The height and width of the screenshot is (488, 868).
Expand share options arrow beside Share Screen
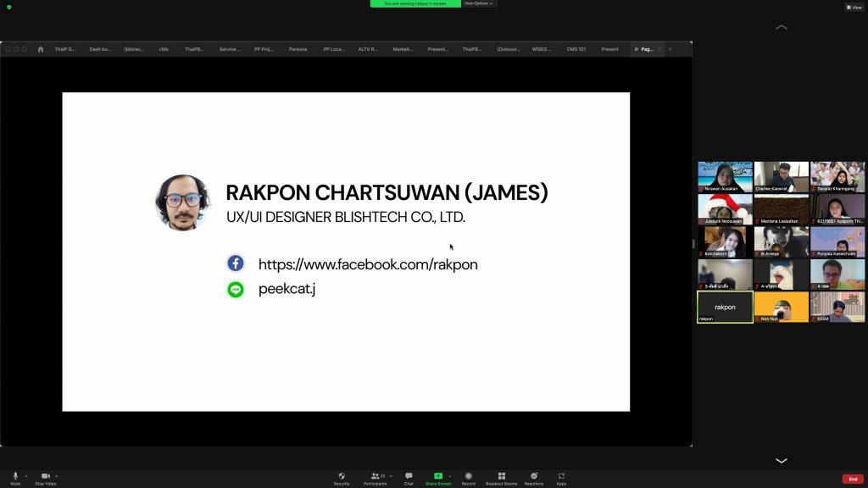tap(450, 476)
